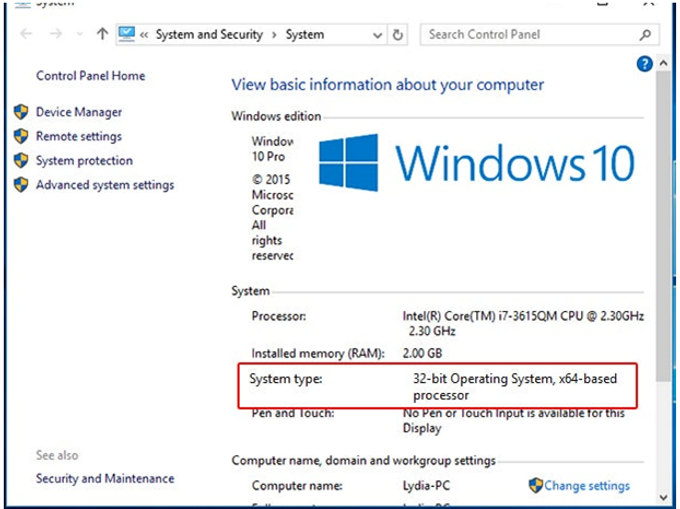Navigate up one level arrow
The height and width of the screenshot is (509, 680).
pos(102,34)
